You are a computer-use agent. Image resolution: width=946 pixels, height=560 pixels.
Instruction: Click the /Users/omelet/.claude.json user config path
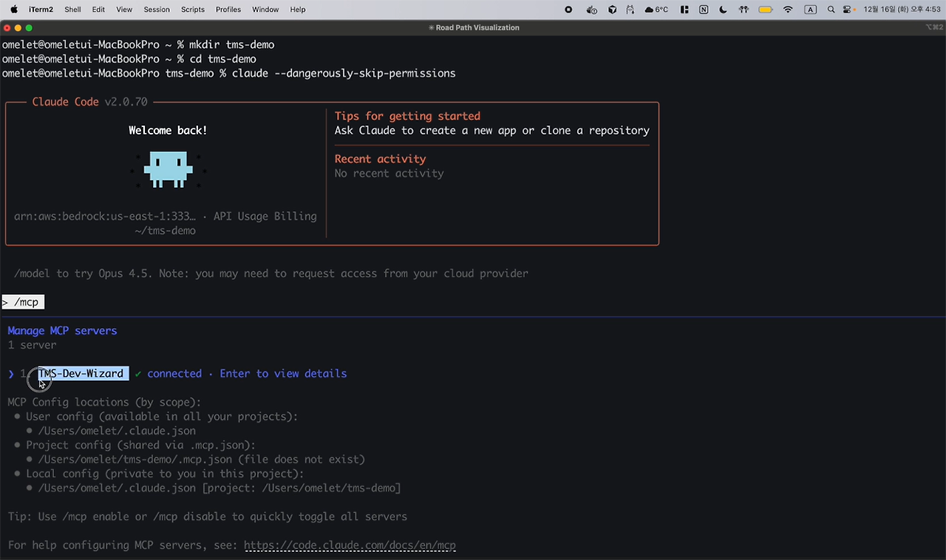click(117, 431)
